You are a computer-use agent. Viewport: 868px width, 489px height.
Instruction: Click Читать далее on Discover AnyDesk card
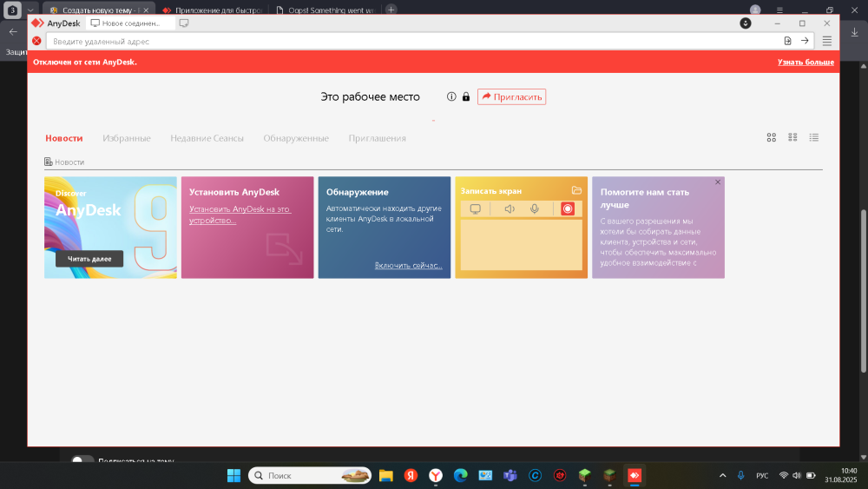pyautogui.click(x=89, y=259)
